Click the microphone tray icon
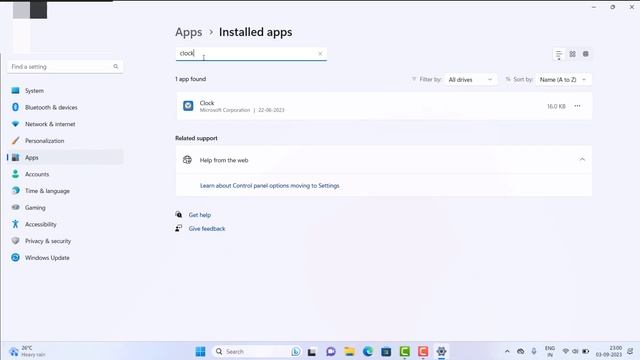This screenshot has width=640, height=360. [534, 351]
